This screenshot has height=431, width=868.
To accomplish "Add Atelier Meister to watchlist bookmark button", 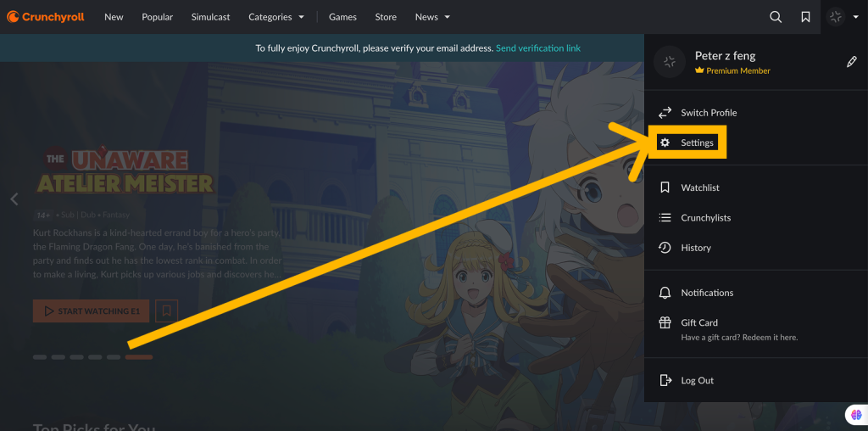I will coord(166,311).
